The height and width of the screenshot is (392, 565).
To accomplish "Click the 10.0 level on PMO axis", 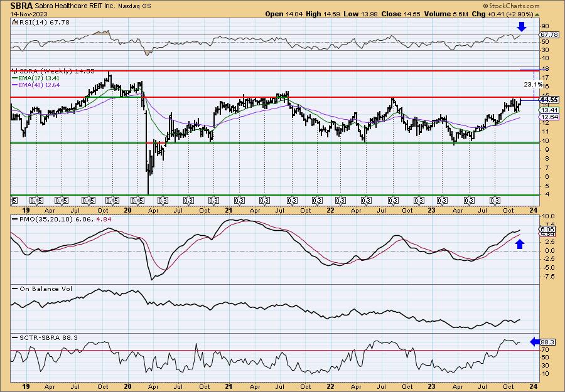I will pos(547,216).
